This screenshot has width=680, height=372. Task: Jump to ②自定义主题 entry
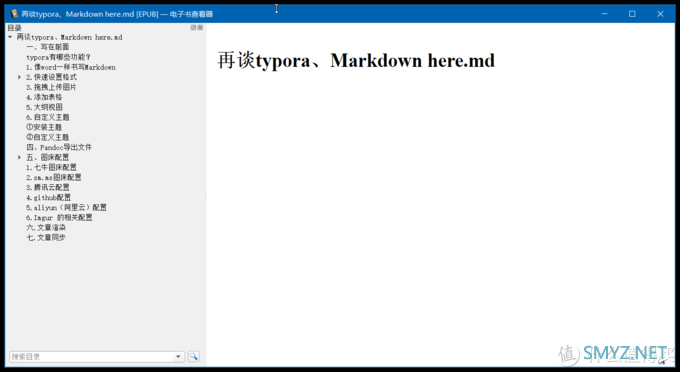coord(47,137)
